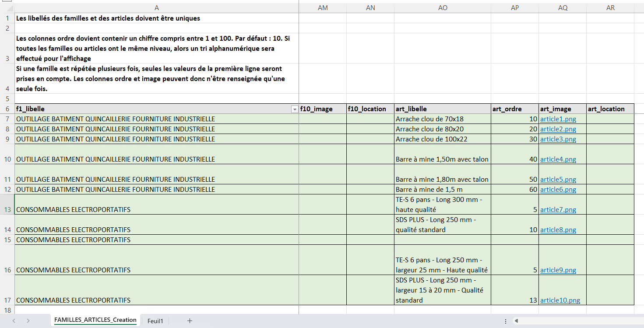Switch to the Feuil1 sheet tab
This screenshot has width=644, height=328.
(x=155, y=321)
